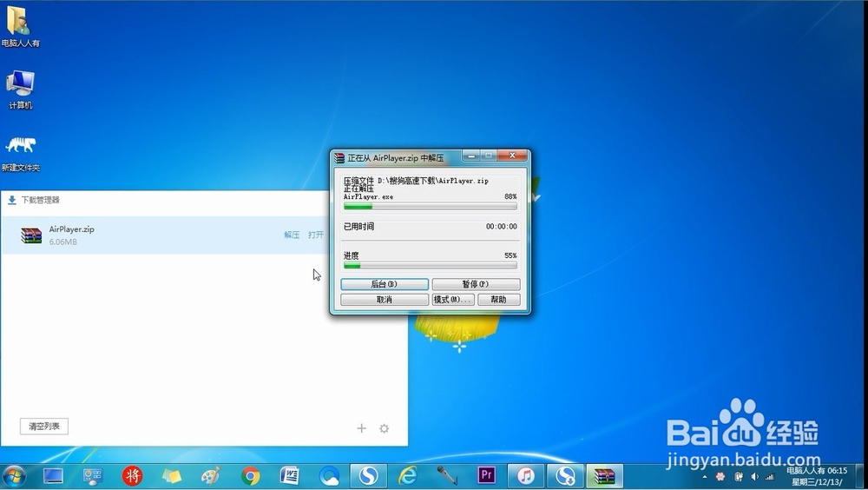Viewport: 868px width, 490px height.
Task: Open control panel icon in taskbar
Action: point(93,476)
